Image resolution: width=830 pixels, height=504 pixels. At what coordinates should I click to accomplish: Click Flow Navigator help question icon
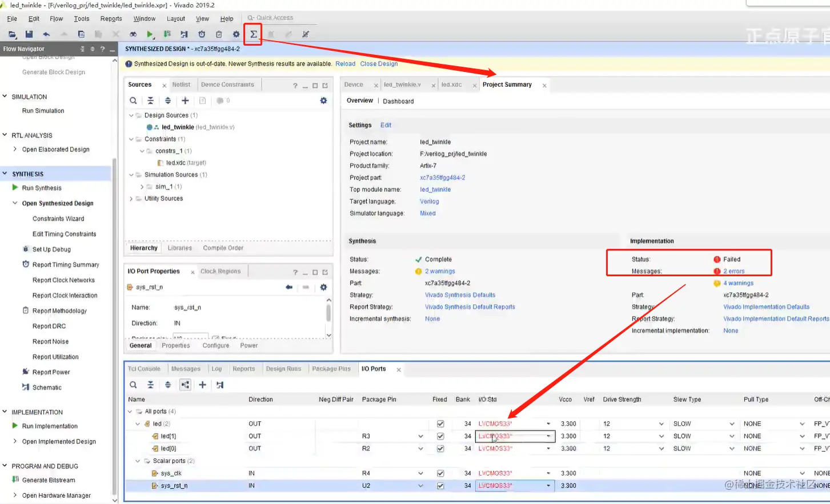102,49
